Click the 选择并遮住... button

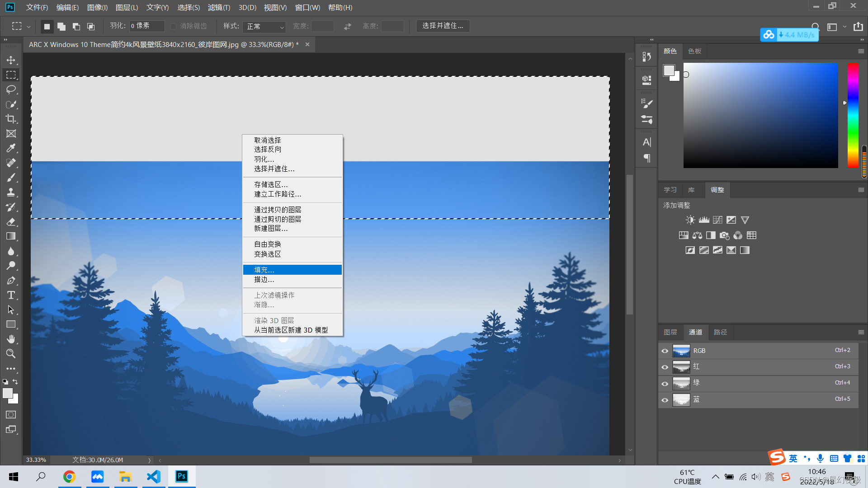[443, 26]
